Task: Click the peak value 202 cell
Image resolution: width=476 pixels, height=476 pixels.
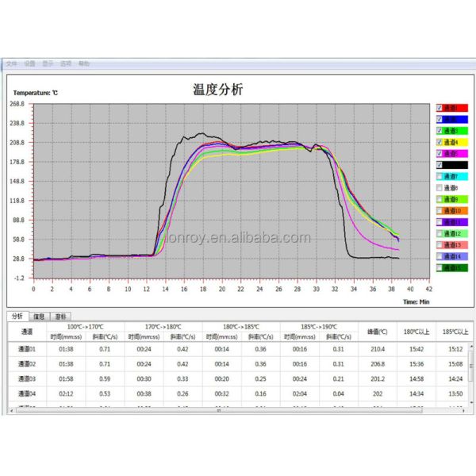Action: pos(378,393)
